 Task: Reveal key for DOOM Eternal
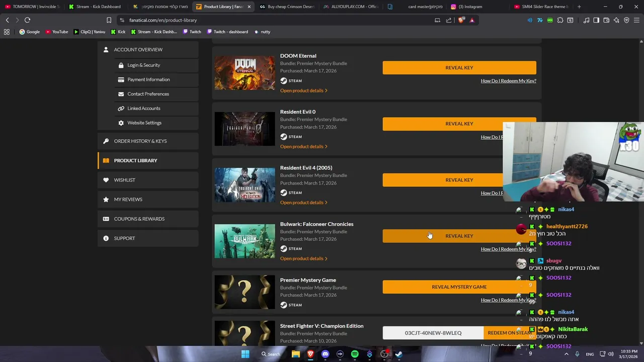click(459, 68)
